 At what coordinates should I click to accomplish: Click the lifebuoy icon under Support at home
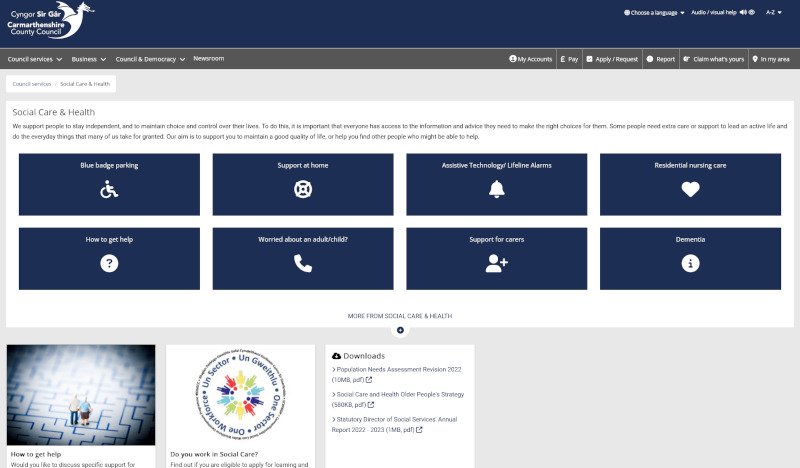click(303, 189)
